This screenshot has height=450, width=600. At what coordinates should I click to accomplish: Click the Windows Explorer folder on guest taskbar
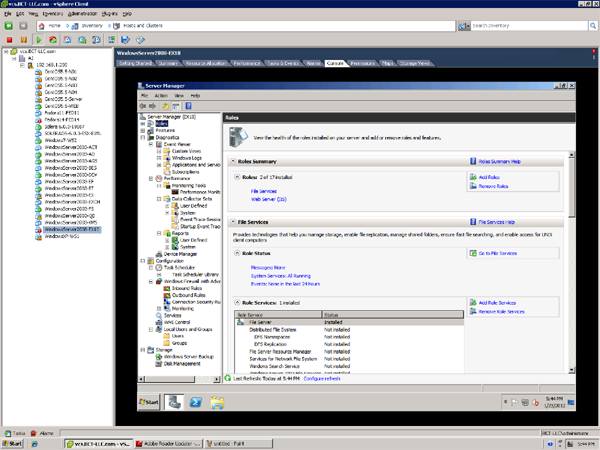(217, 402)
